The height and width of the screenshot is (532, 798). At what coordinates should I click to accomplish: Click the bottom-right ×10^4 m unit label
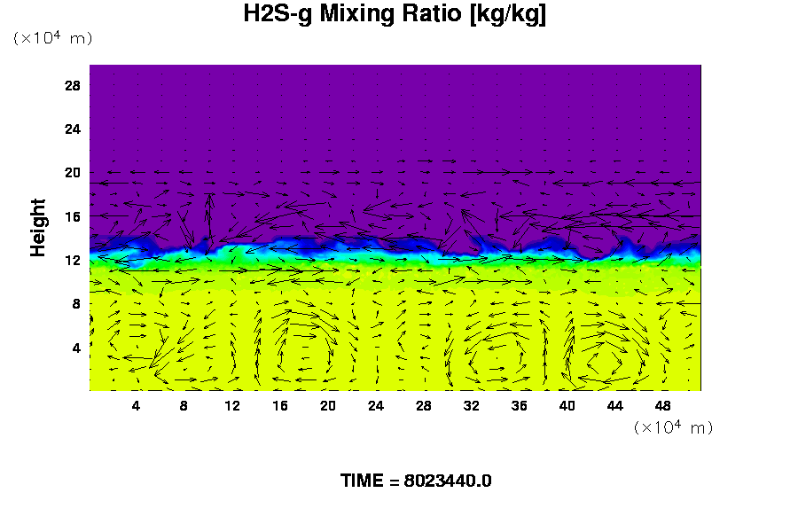point(673,427)
